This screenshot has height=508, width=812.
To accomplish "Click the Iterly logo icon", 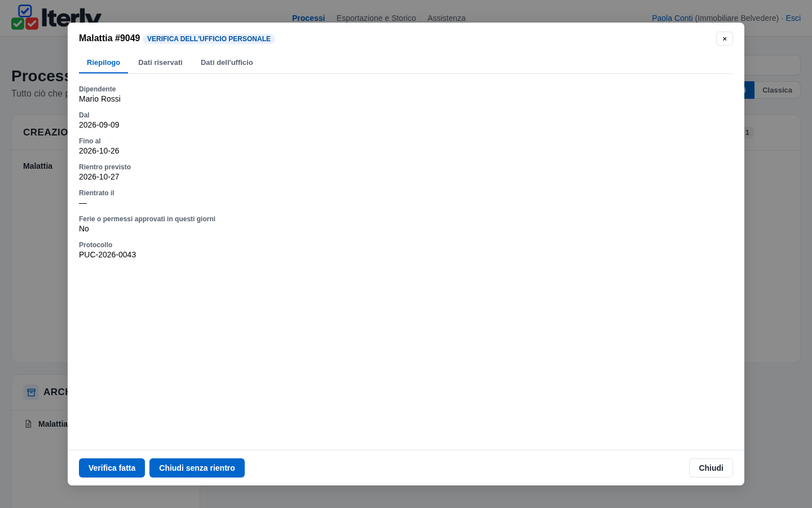I will click(25, 17).
